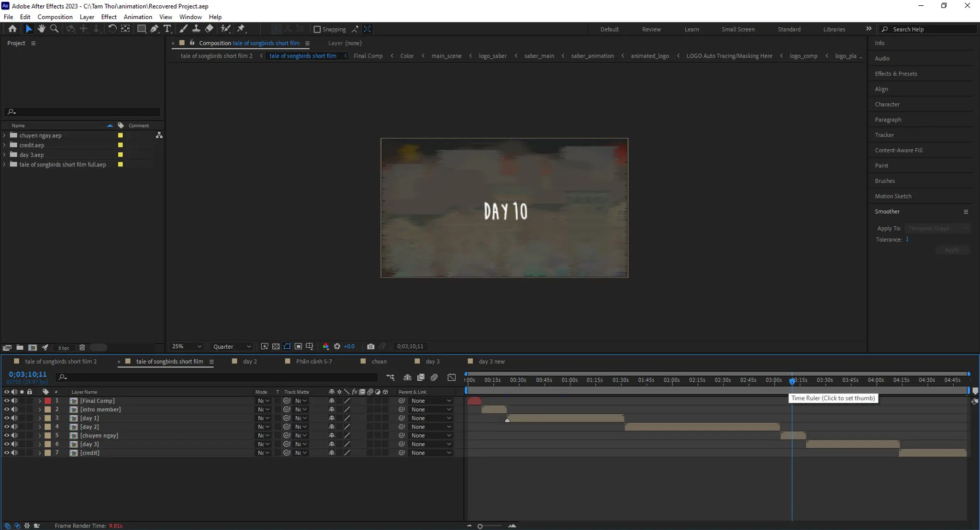This screenshot has width=980, height=530.
Task: Switch to the day 2 timeline tab
Action: pos(250,362)
